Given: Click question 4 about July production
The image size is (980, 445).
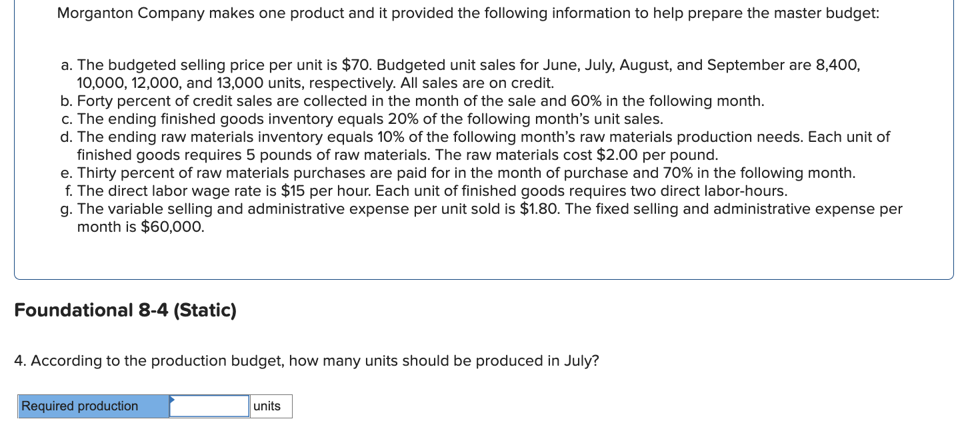Looking at the screenshot, I should coord(307,361).
